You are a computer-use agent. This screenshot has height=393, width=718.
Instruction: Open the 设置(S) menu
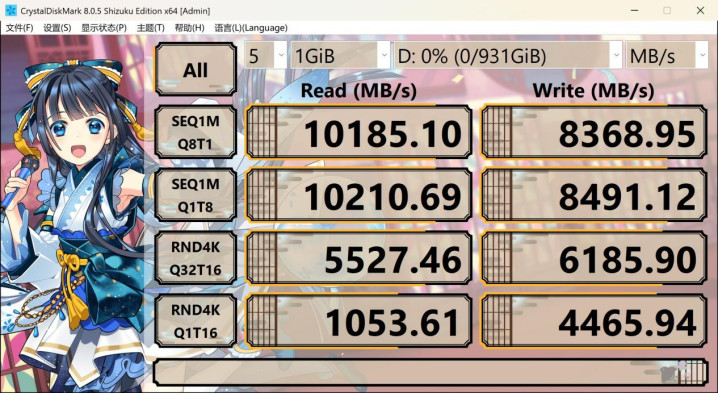pos(57,28)
